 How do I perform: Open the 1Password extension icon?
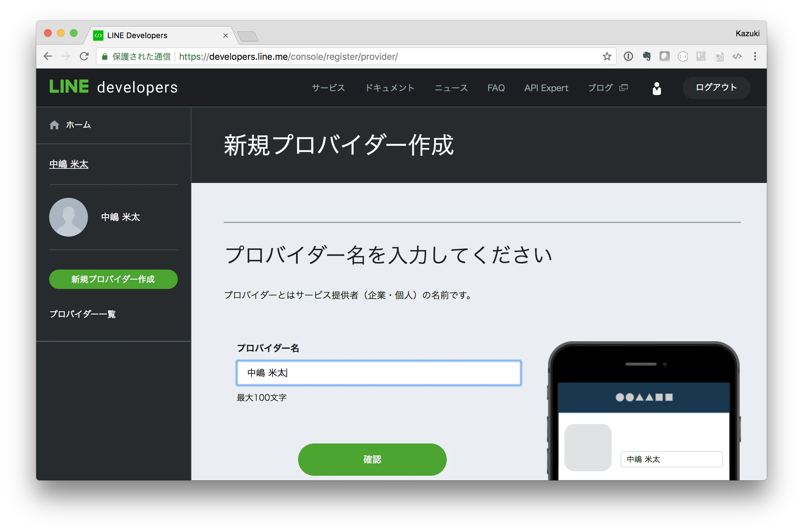tap(628, 56)
